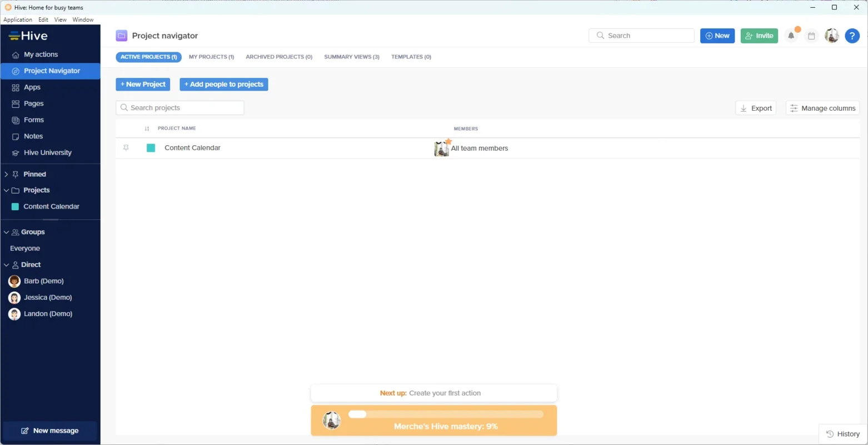Switch to Summary Views tab

coord(352,57)
